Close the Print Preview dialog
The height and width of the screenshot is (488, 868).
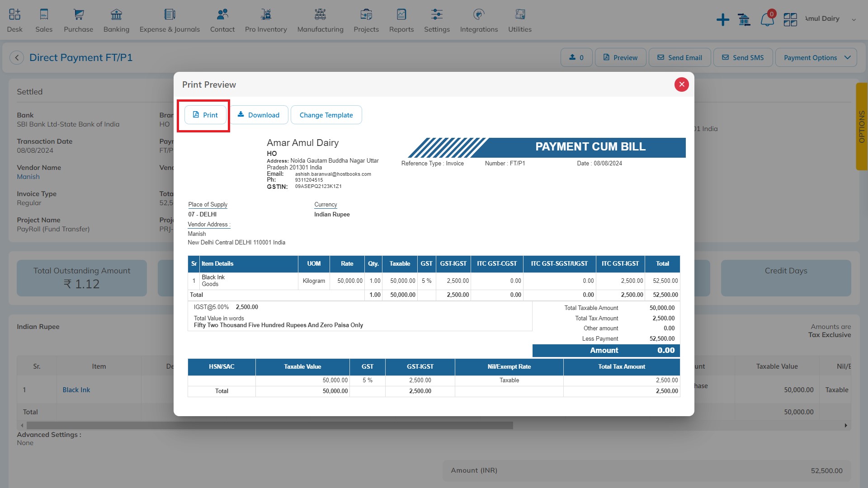coord(682,84)
